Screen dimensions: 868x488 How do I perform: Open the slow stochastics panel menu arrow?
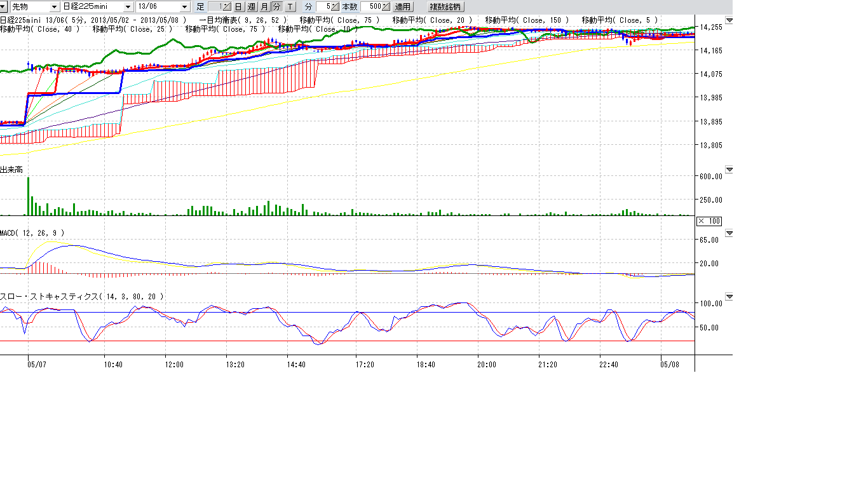pos(729,297)
